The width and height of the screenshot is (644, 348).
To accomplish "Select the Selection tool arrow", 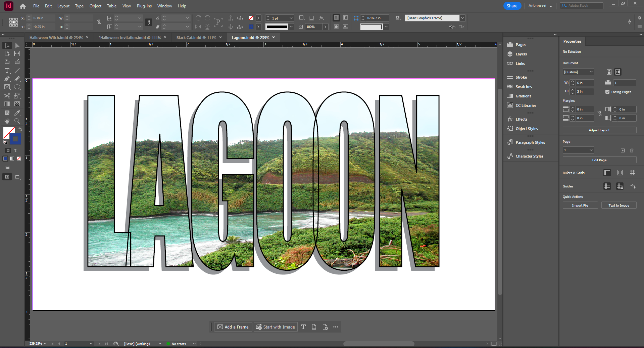I will (7, 45).
